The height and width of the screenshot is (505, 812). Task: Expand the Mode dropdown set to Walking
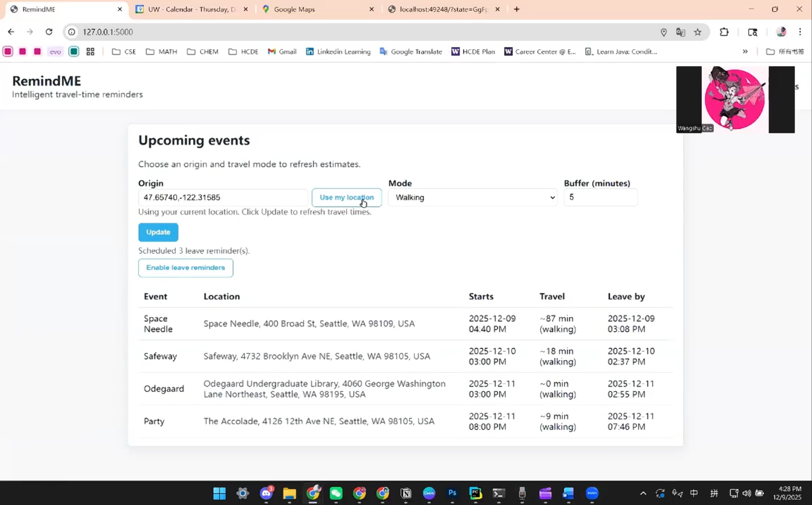pos(473,197)
